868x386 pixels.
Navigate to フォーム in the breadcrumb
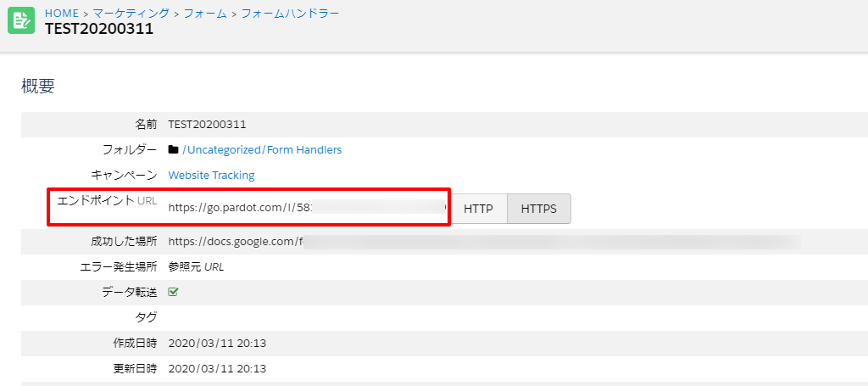point(203,13)
